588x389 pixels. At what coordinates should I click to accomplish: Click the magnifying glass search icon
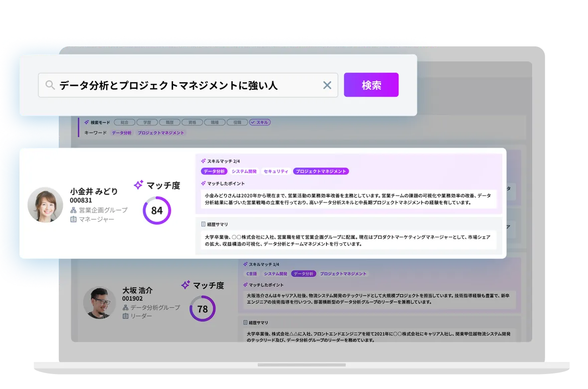(x=50, y=85)
